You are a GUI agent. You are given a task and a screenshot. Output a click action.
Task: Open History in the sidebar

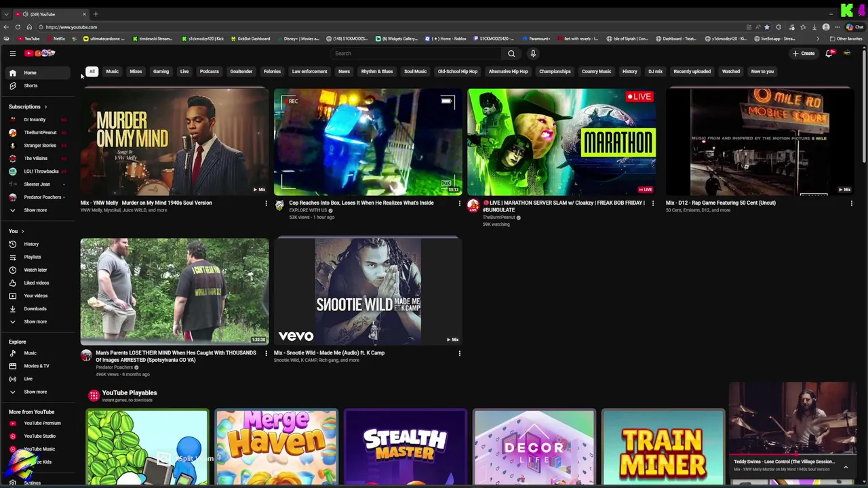click(38, 244)
